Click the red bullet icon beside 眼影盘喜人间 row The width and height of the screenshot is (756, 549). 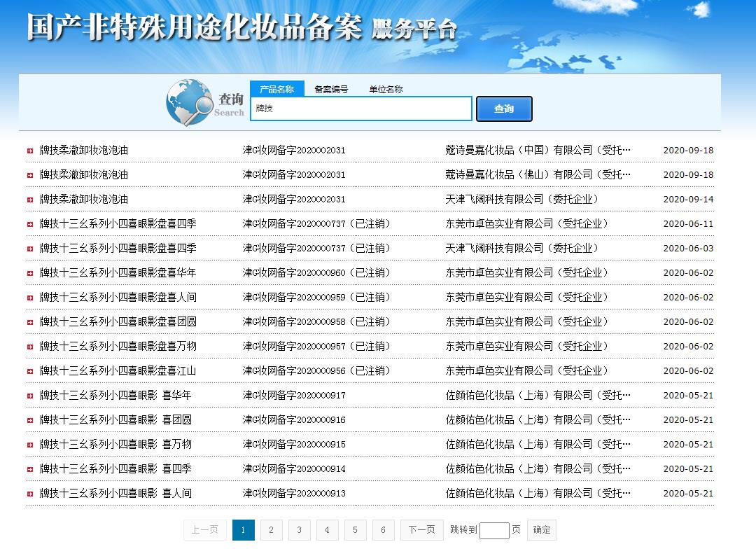(30, 298)
